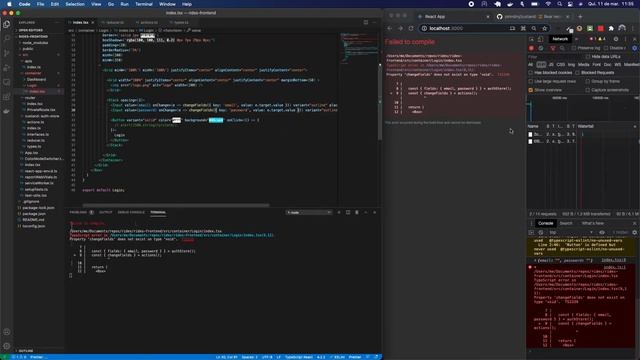The image size is (640, 360).
Task: Stop recording network log in DevTools
Action: pos(531,48)
